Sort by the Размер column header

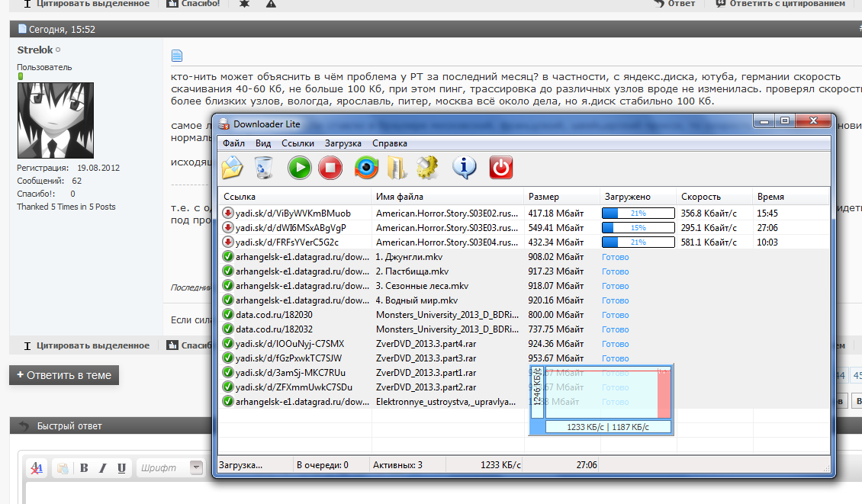(562, 196)
